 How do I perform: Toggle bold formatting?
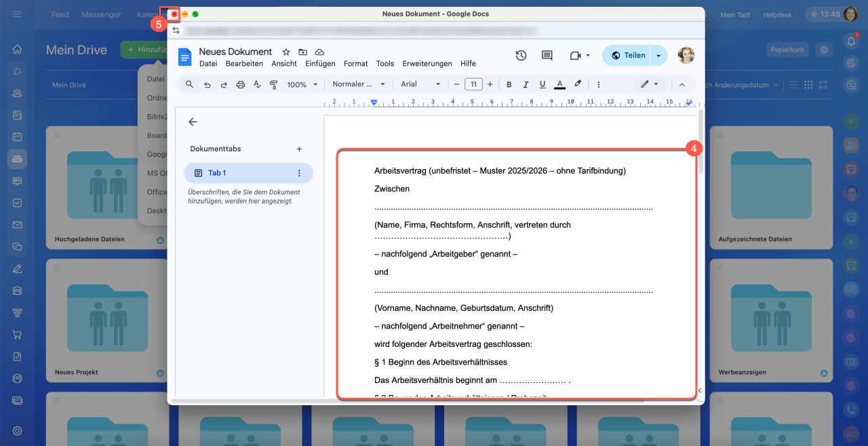(509, 84)
